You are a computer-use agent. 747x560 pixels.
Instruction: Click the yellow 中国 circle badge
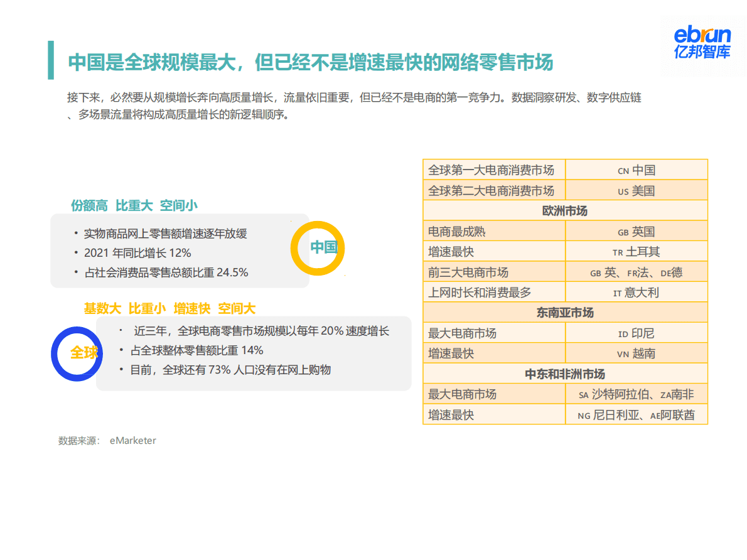(318, 248)
